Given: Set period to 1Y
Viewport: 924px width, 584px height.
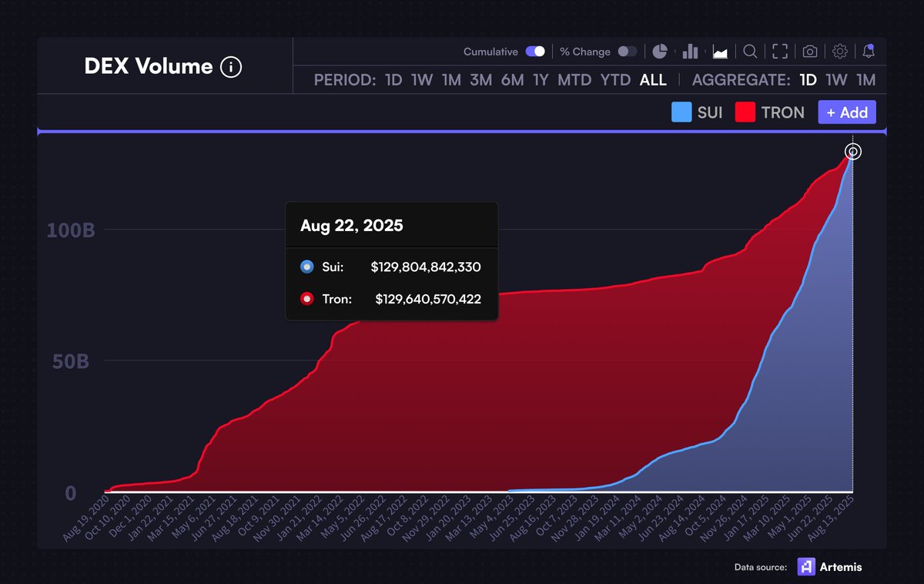Looking at the screenshot, I should coord(541,80).
